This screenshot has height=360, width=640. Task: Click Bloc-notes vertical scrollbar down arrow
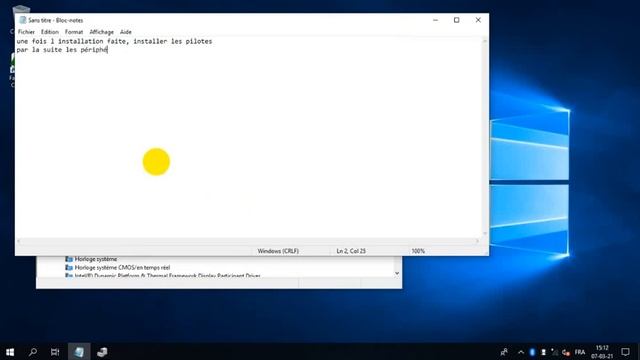point(485,233)
